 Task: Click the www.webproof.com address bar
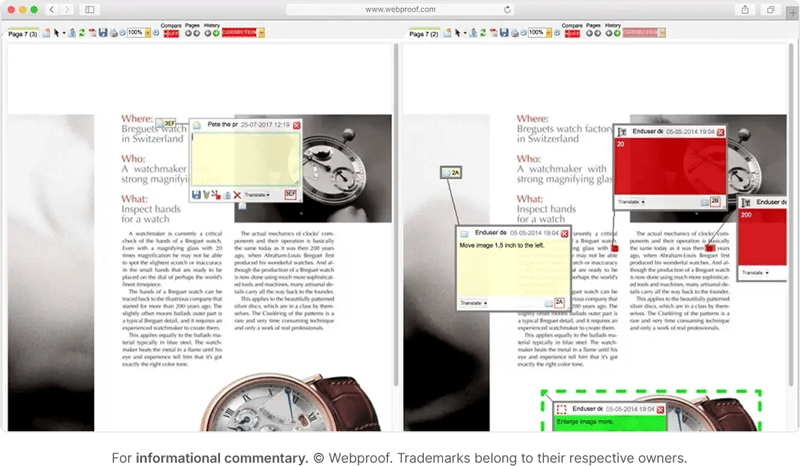400,9
